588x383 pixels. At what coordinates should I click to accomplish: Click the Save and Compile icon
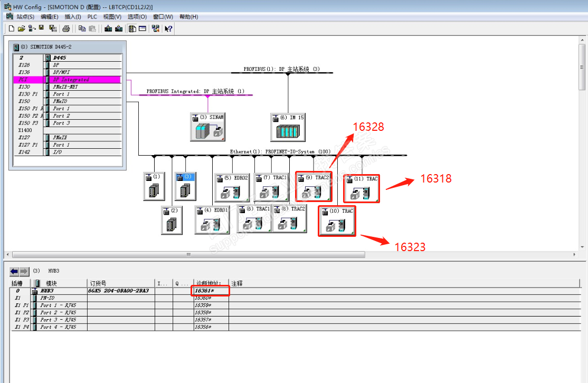pos(53,28)
